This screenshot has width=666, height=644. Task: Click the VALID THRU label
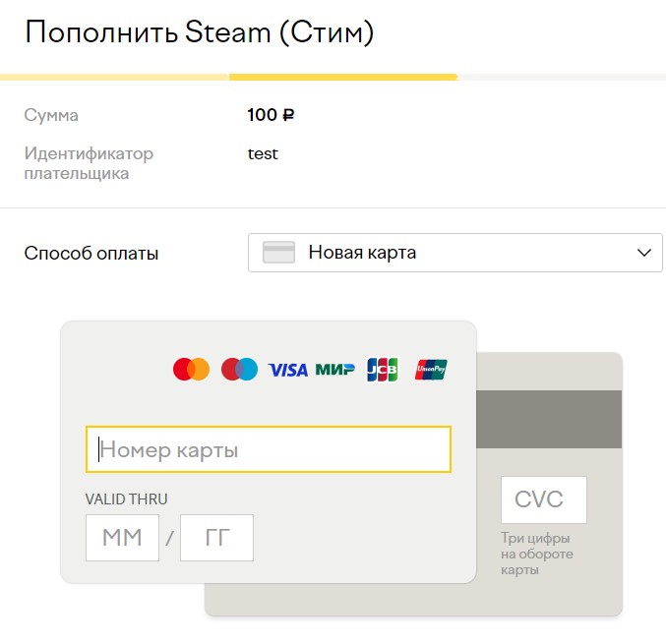point(127,498)
